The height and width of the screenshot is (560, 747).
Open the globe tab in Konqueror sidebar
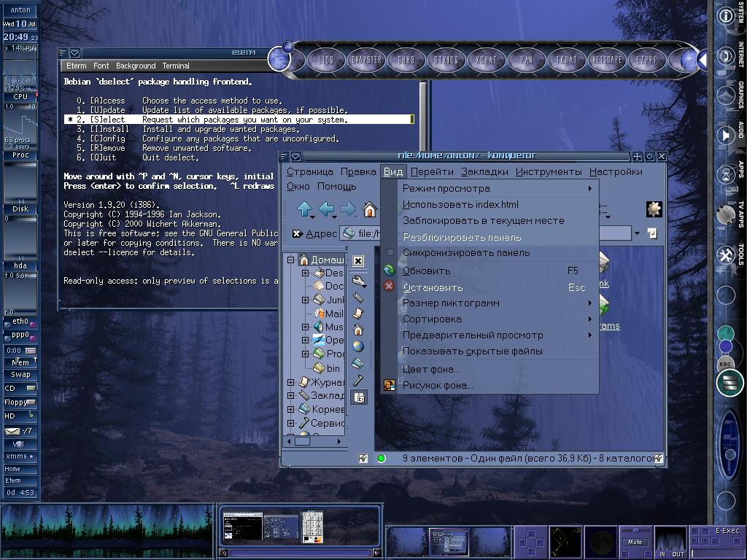point(358,346)
